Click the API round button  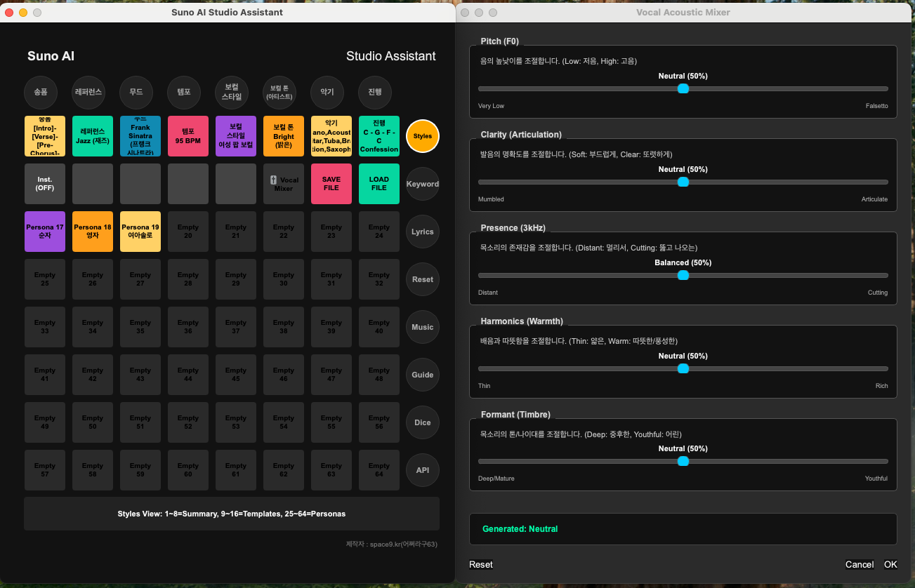(x=423, y=470)
